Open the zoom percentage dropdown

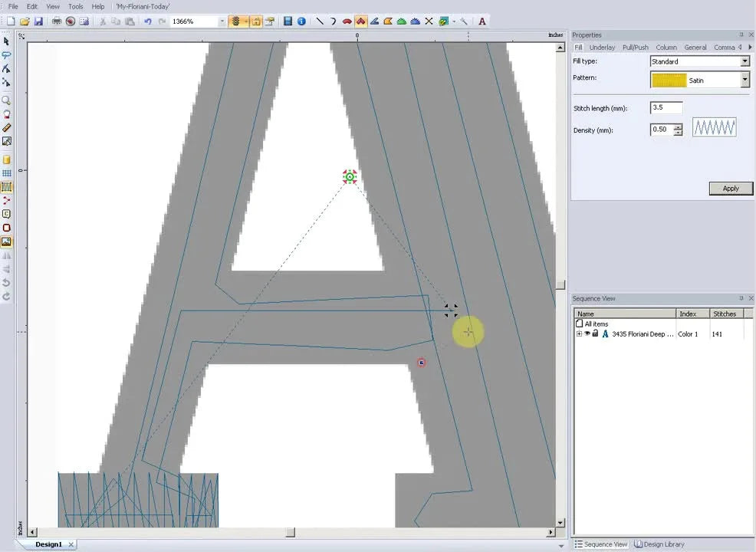(x=222, y=21)
